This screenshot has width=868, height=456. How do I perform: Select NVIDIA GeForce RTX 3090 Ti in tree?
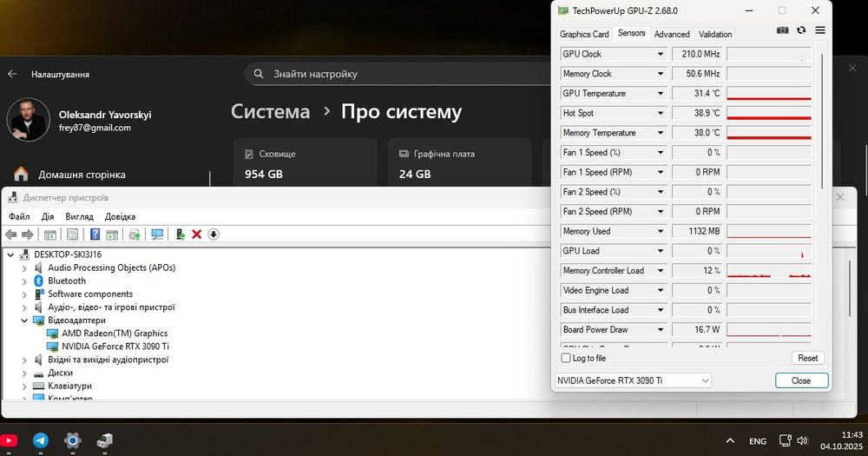(x=115, y=347)
